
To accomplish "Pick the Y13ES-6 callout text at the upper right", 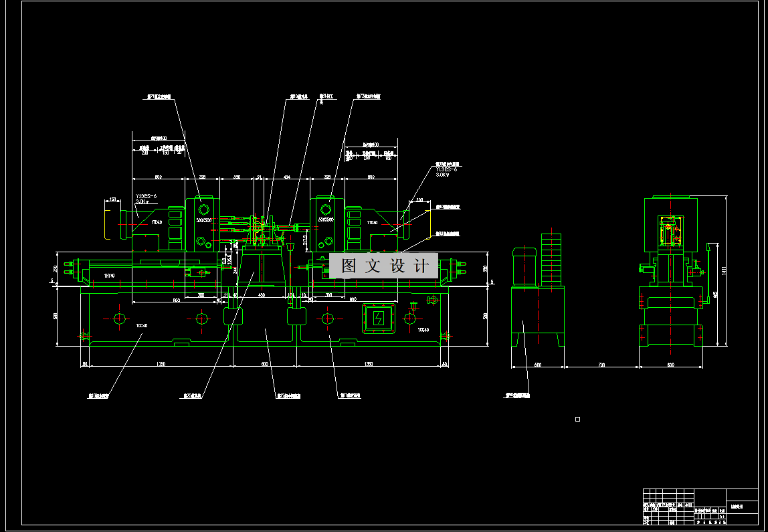I will coord(446,169).
